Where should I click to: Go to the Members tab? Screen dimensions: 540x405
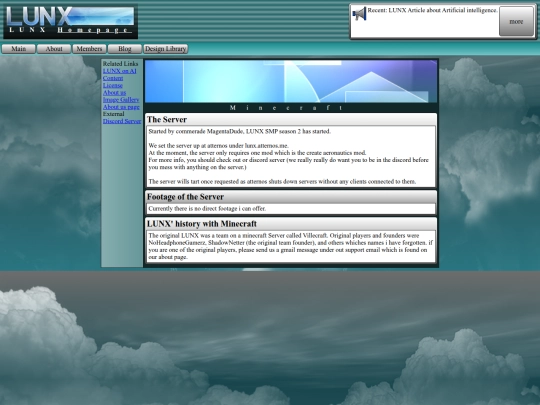coord(90,49)
